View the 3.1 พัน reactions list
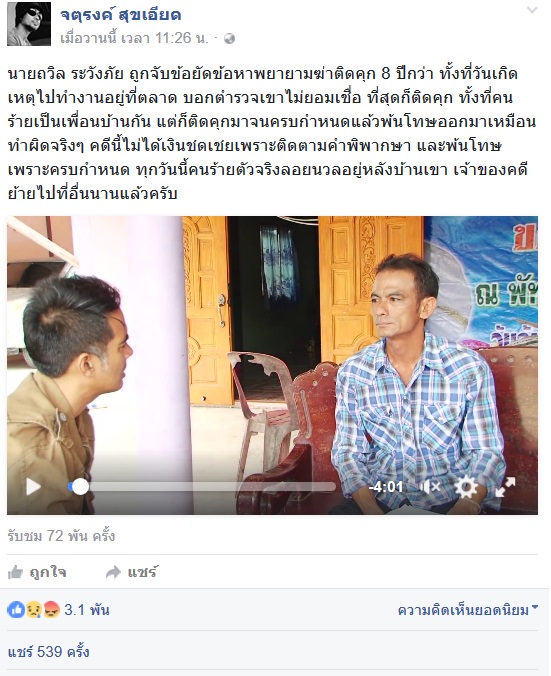The image size is (551, 676). tap(87, 610)
